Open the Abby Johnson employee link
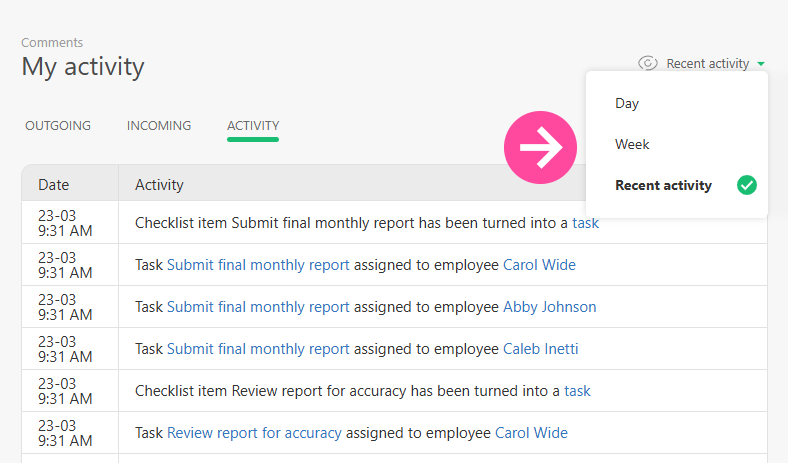The image size is (788, 463). (549, 307)
